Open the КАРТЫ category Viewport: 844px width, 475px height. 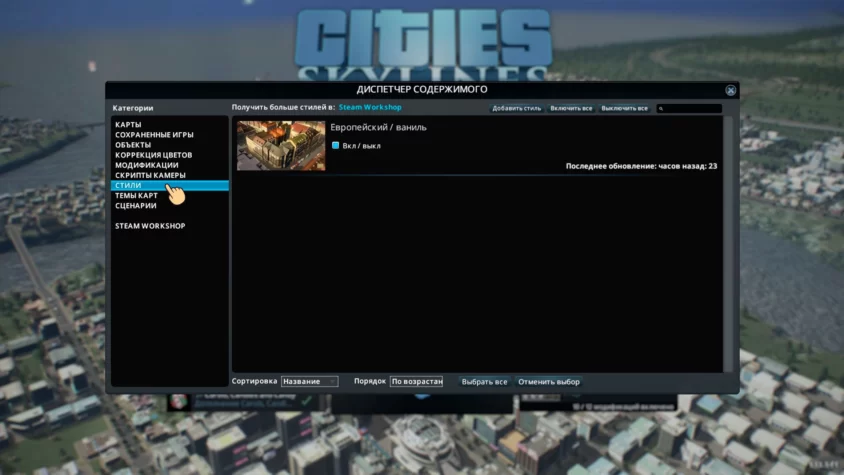click(x=128, y=124)
